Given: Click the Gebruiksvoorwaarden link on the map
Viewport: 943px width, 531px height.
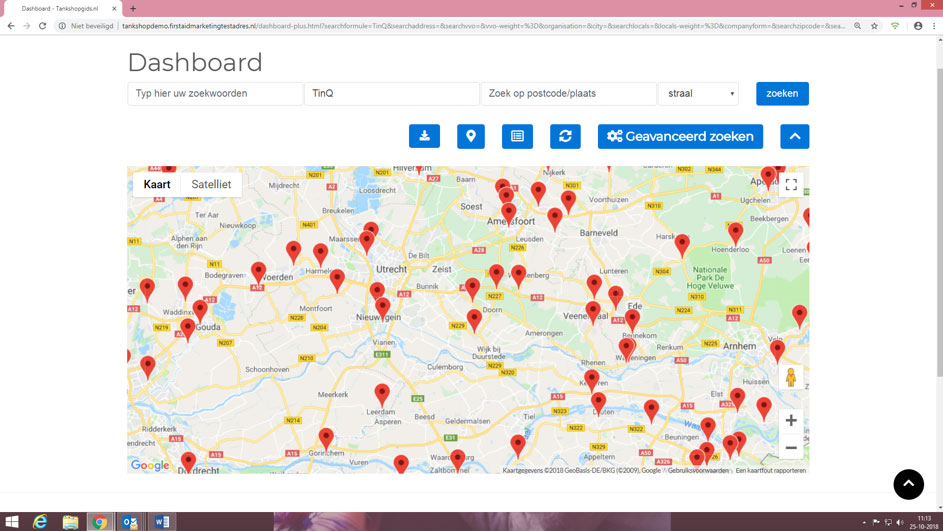Looking at the screenshot, I should point(698,470).
